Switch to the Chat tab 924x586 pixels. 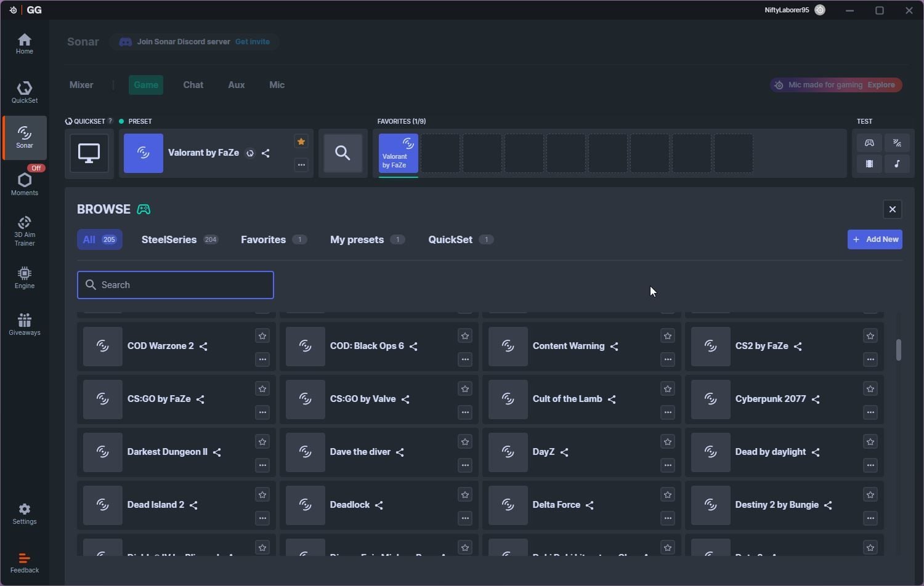point(193,85)
